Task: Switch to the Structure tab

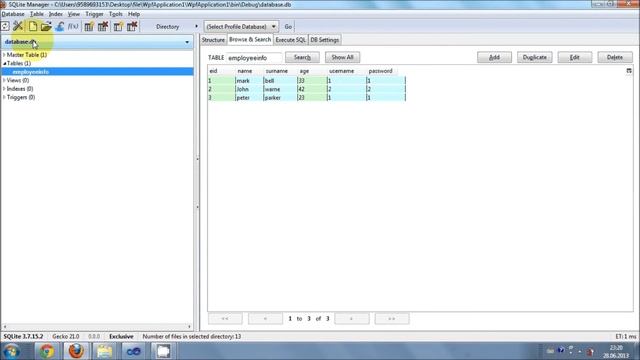Action: click(x=213, y=40)
